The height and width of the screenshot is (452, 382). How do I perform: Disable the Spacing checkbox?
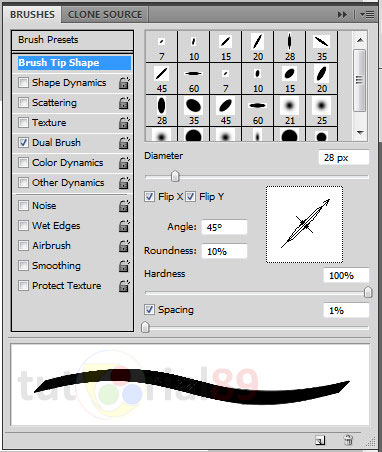[x=149, y=309]
